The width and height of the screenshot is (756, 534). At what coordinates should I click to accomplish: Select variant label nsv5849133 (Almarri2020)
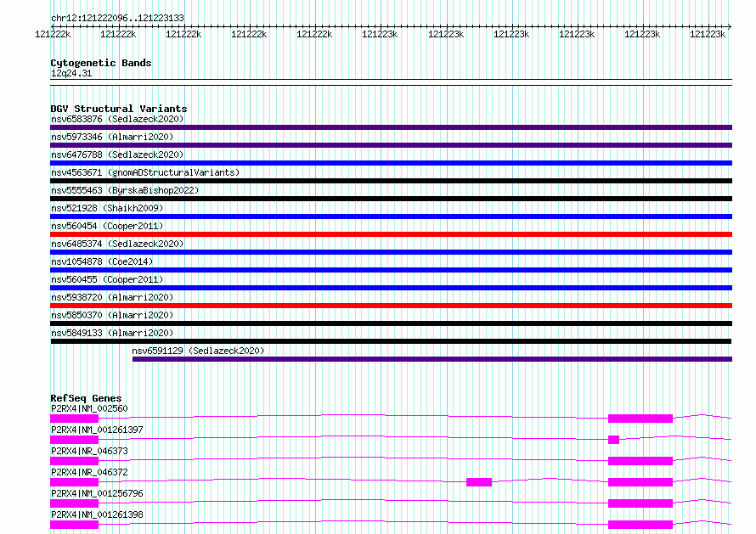pos(112,333)
